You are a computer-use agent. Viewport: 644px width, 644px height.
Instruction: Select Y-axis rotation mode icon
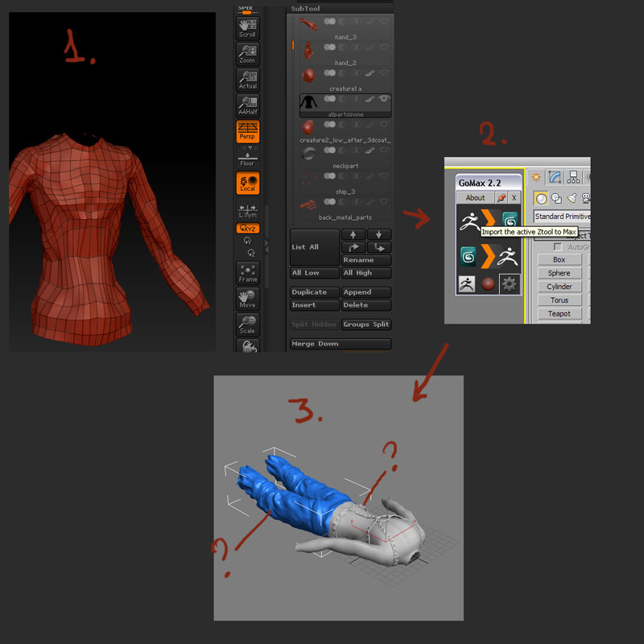247,241
